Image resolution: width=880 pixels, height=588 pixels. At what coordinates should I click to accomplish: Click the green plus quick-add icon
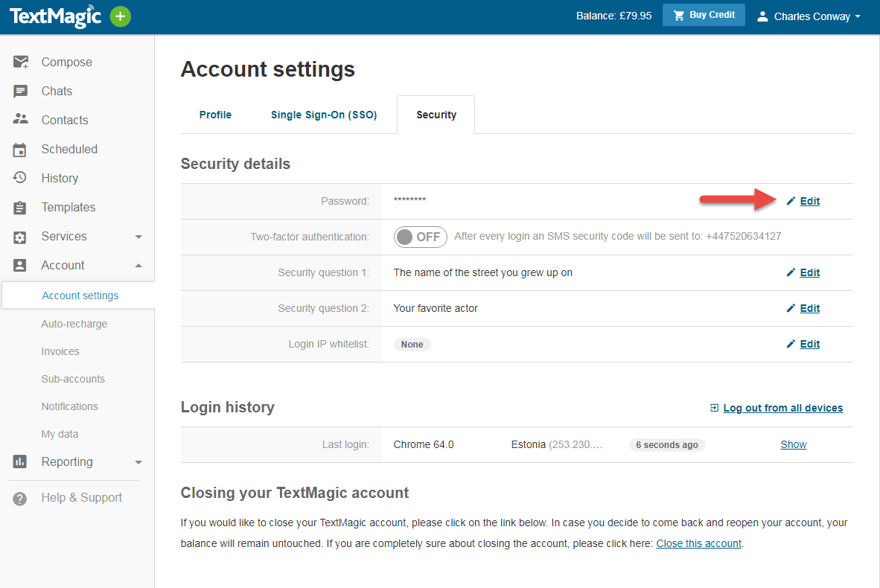(x=121, y=16)
